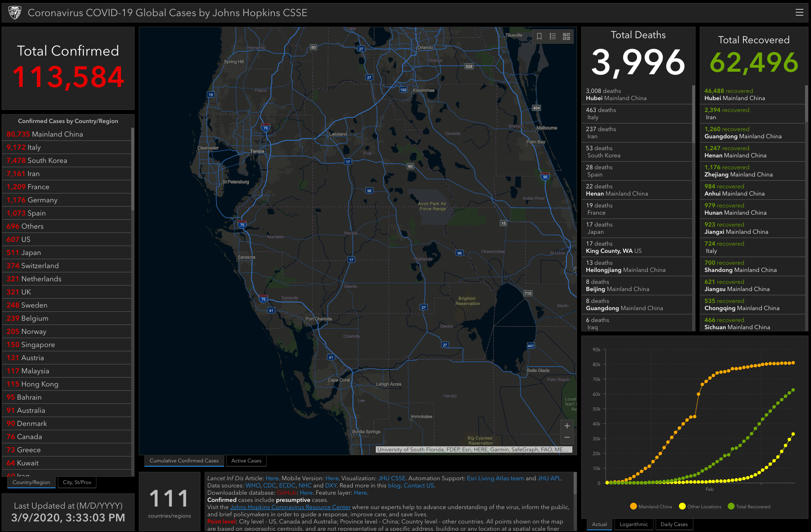Select the Cumulative Confirmed Cases tab
The image size is (811, 532).
point(184,461)
